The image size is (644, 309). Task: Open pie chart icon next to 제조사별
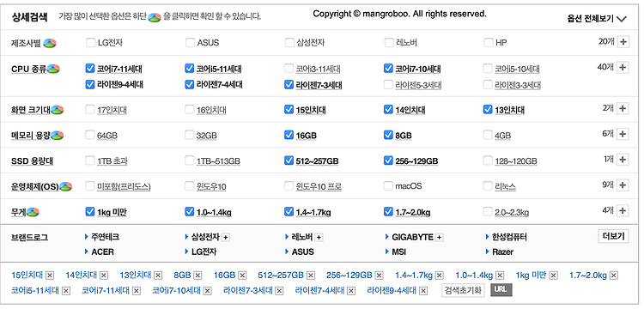50,43
